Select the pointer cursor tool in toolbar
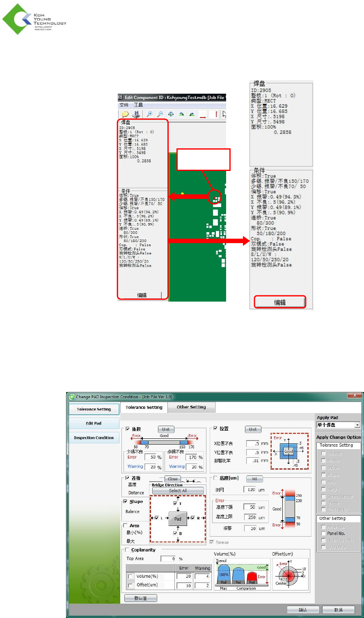This screenshot has height=618, width=364. tap(224, 115)
